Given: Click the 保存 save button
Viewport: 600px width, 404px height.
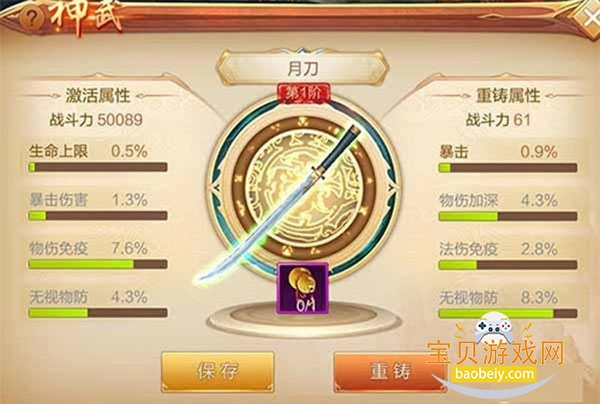Looking at the screenshot, I should click(217, 372).
